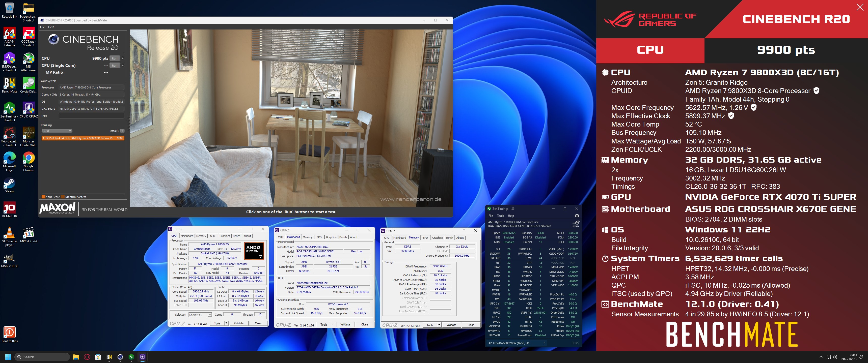The width and height of the screenshot is (868, 363).
Task: Open the PCMark 10 desktop icon
Action: [9, 210]
